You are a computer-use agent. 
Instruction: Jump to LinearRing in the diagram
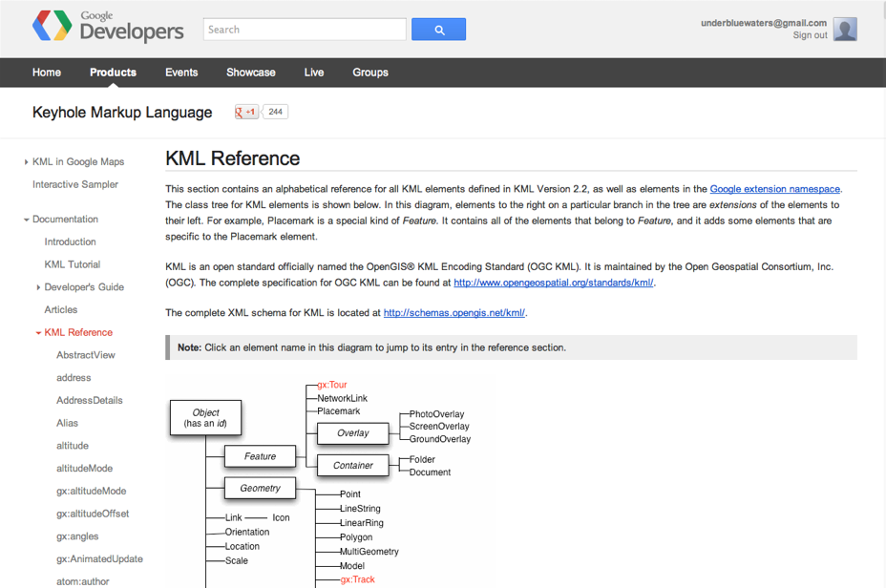[362, 523]
